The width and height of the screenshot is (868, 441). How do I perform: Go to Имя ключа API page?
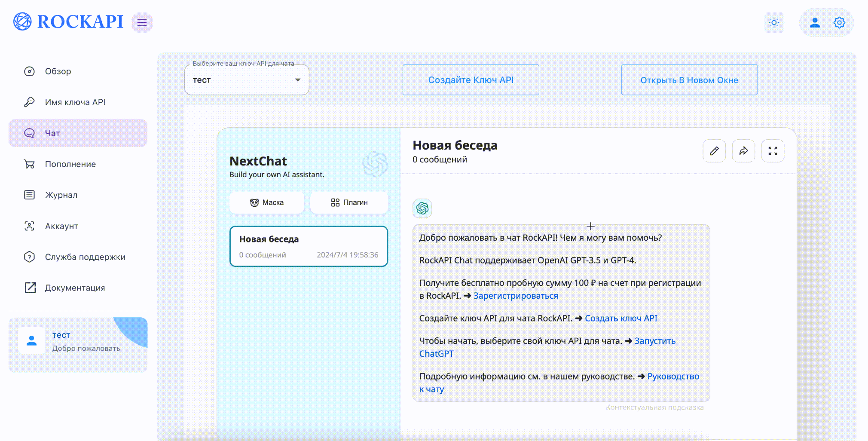78,102
